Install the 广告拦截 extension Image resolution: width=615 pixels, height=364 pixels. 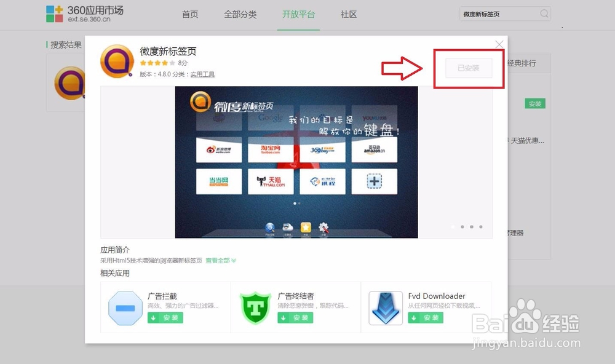click(x=165, y=318)
